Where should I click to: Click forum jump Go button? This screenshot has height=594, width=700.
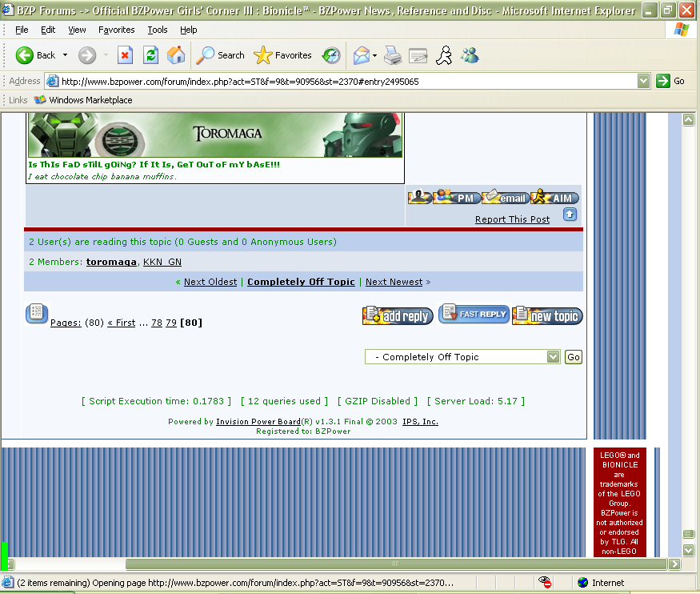[574, 357]
